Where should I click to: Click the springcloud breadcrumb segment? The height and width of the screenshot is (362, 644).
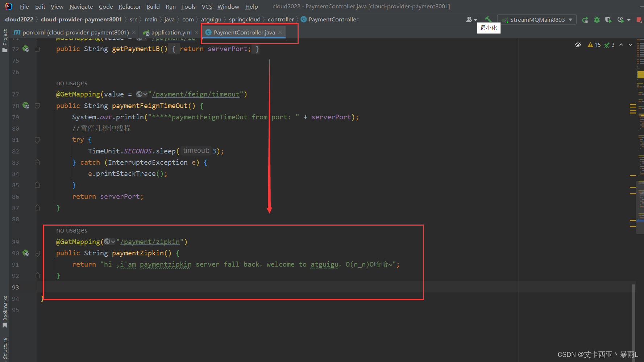(245, 19)
